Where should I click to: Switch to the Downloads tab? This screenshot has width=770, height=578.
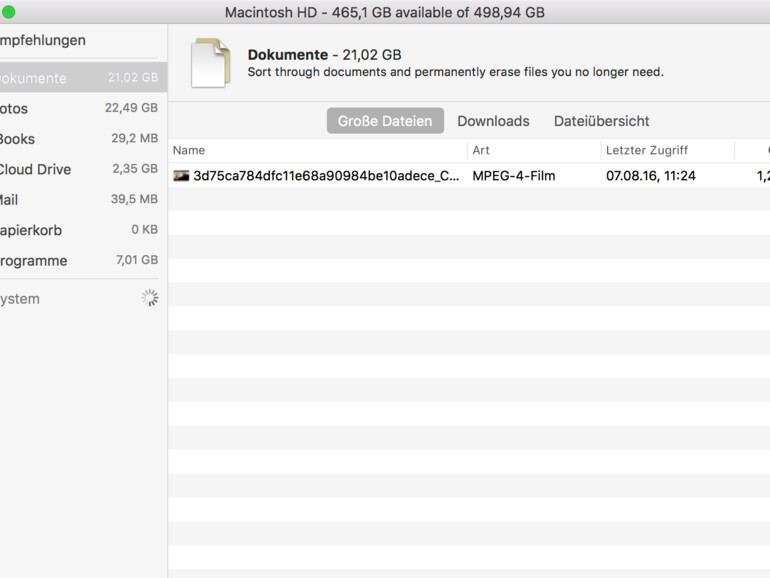tap(493, 121)
